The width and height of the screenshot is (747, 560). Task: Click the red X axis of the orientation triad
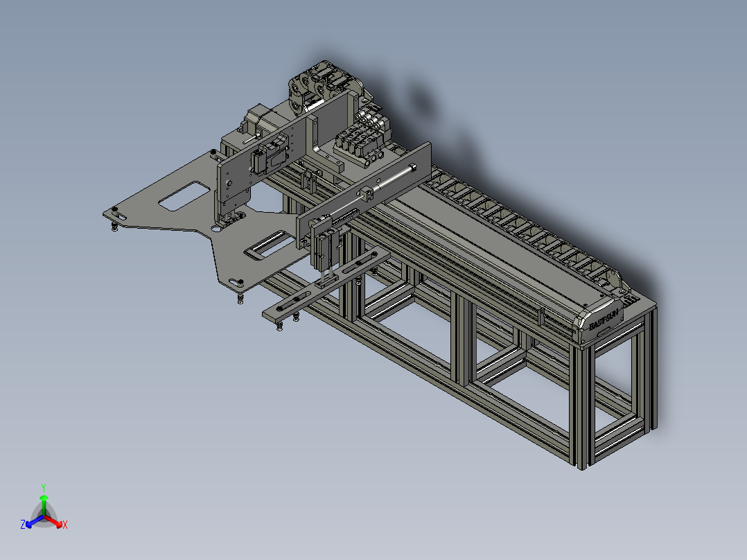tap(54, 521)
